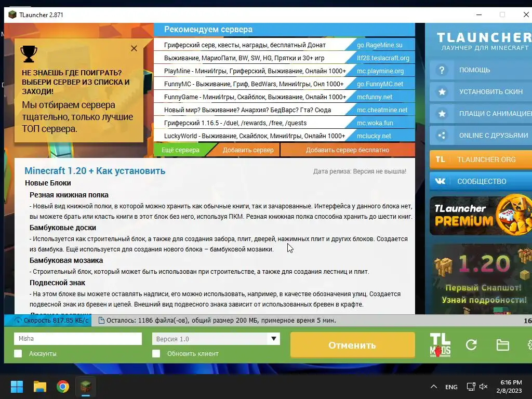Select the LuckyWorld - Выживание server row
The width and height of the screenshot is (532, 399).
pyautogui.click(x=284, y=136)
